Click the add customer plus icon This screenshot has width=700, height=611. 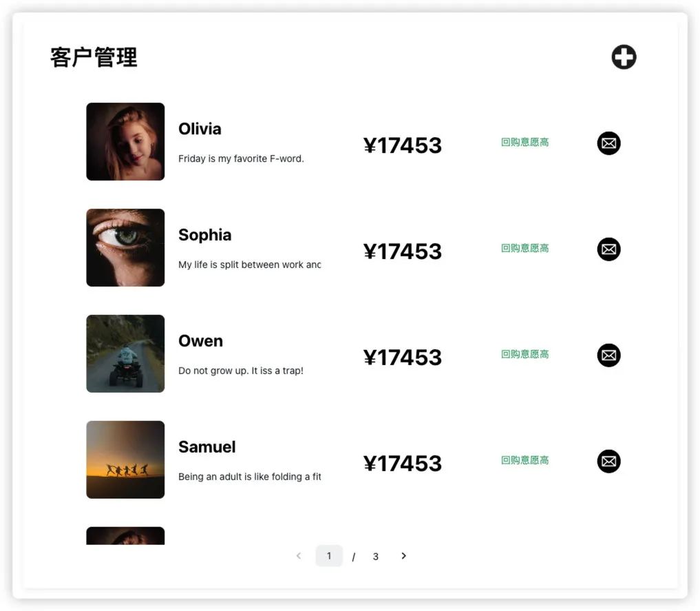click(624, 57)
